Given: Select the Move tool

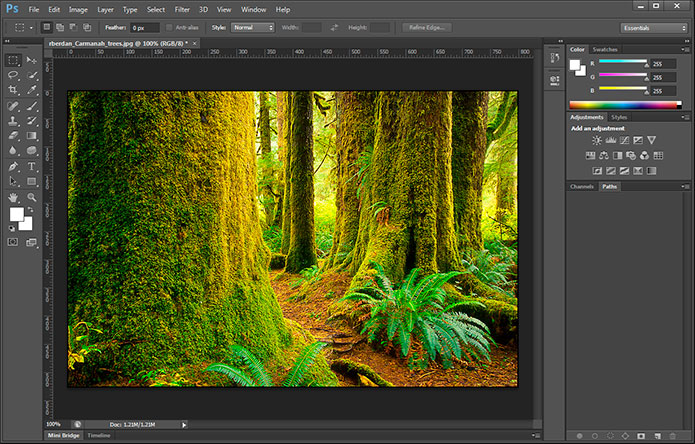Looking at the screenshot, I should point(32,61).
